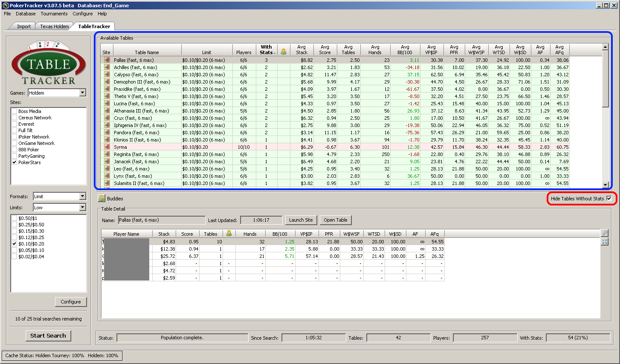
Task: Click the wrench settings icon beside player table
Action: pyautogui.click(x=605, y=233)
